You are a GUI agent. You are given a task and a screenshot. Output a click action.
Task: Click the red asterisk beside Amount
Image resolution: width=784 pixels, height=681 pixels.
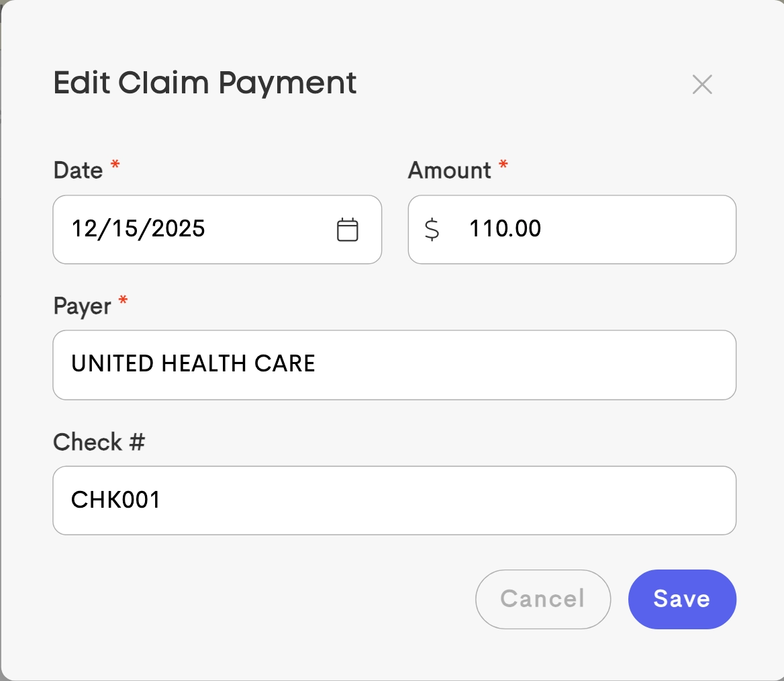pos(503,165)
